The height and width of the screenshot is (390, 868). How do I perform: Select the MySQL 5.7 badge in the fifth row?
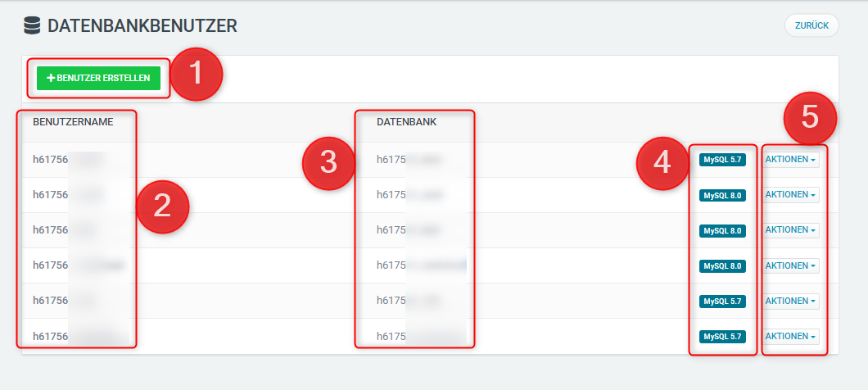click(722, 302)
